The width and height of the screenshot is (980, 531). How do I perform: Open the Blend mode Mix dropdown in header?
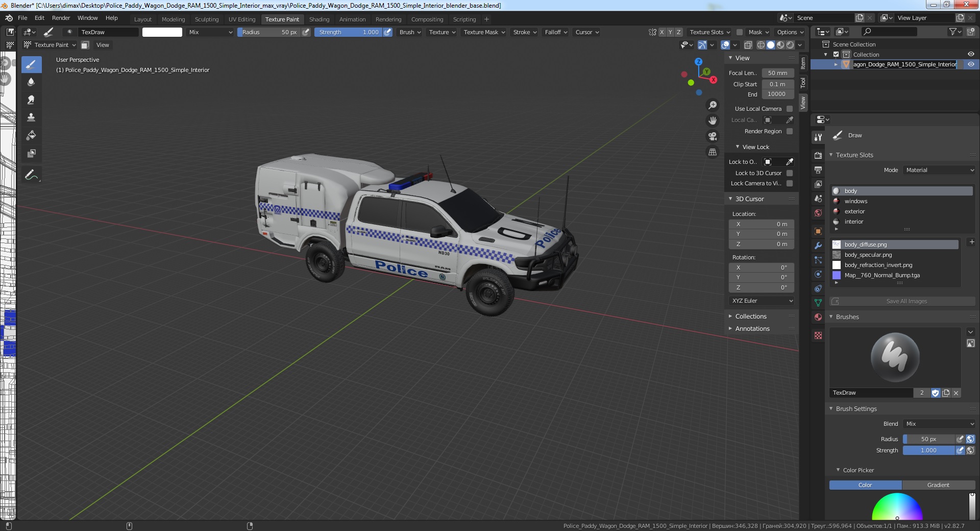(210, 32)
